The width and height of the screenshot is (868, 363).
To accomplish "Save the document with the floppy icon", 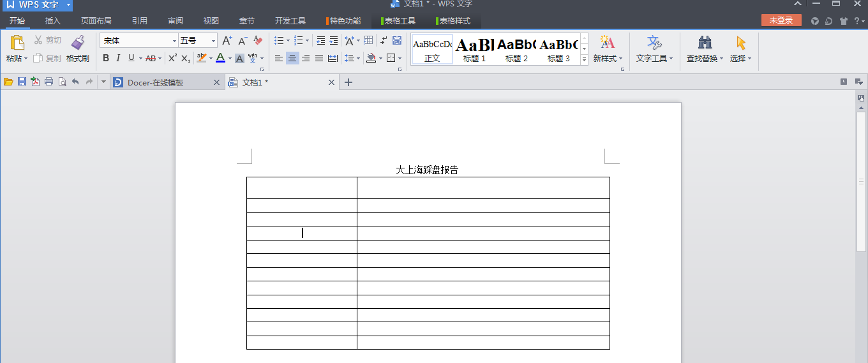I will pos(22,82).
